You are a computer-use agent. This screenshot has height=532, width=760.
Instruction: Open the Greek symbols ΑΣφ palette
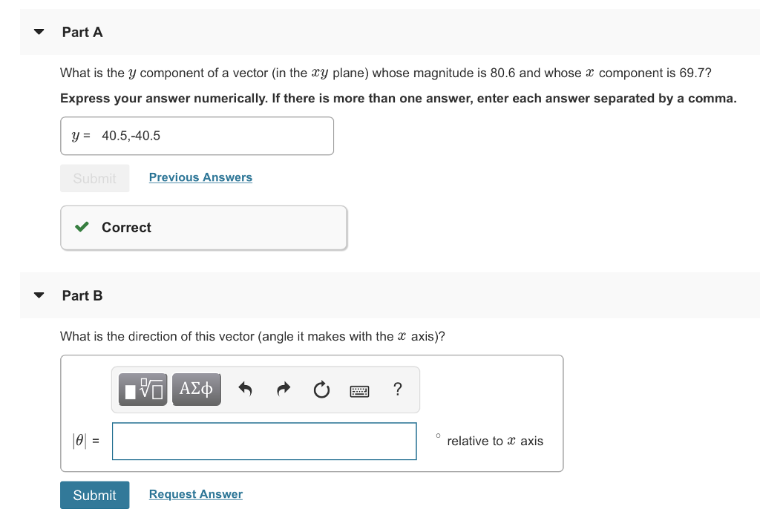[x=196, y=389]
